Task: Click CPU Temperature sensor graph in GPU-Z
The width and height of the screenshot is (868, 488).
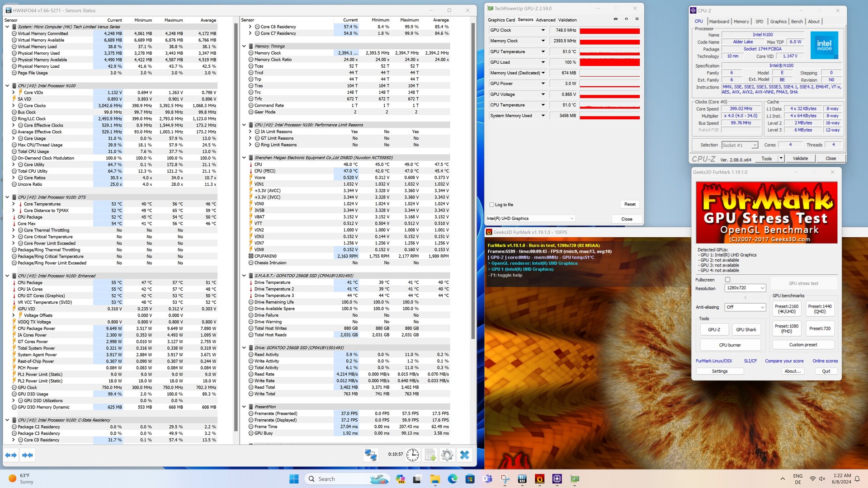Action: 609,105
